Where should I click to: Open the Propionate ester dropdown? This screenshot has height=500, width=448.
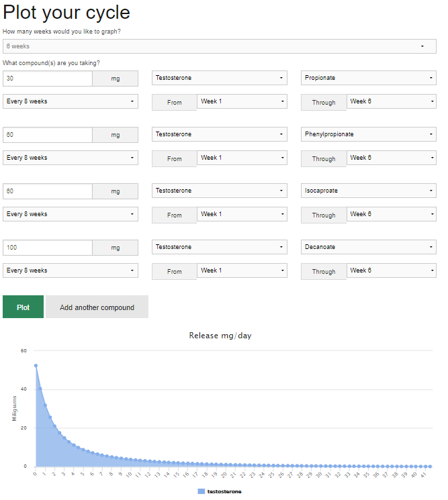point(368,79)
